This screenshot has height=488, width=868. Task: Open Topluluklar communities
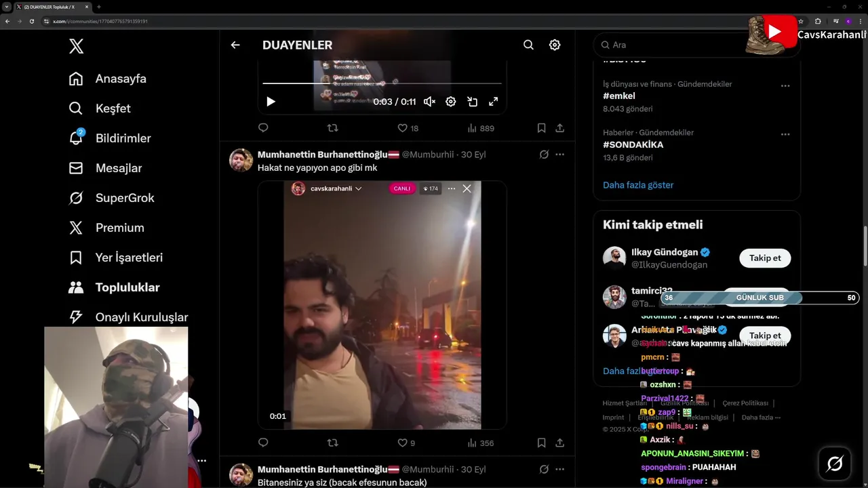pos(114,287)
